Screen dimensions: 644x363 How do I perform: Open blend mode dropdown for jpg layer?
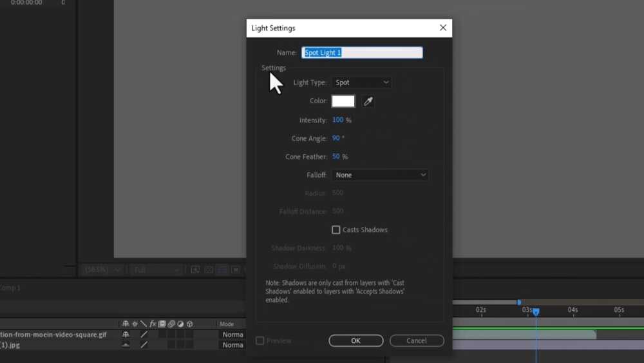[x=232, y=346]
